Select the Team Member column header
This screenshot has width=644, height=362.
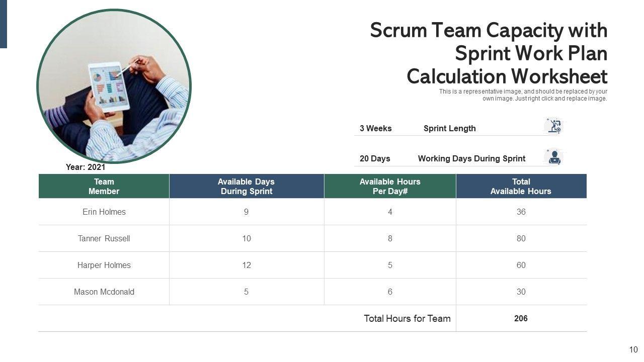click(104, 187)
